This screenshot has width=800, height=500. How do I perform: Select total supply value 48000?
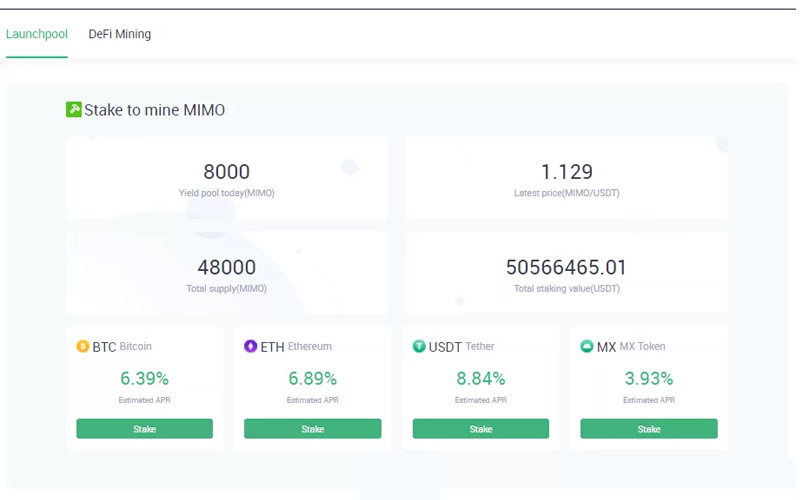[x=227, y=267]
